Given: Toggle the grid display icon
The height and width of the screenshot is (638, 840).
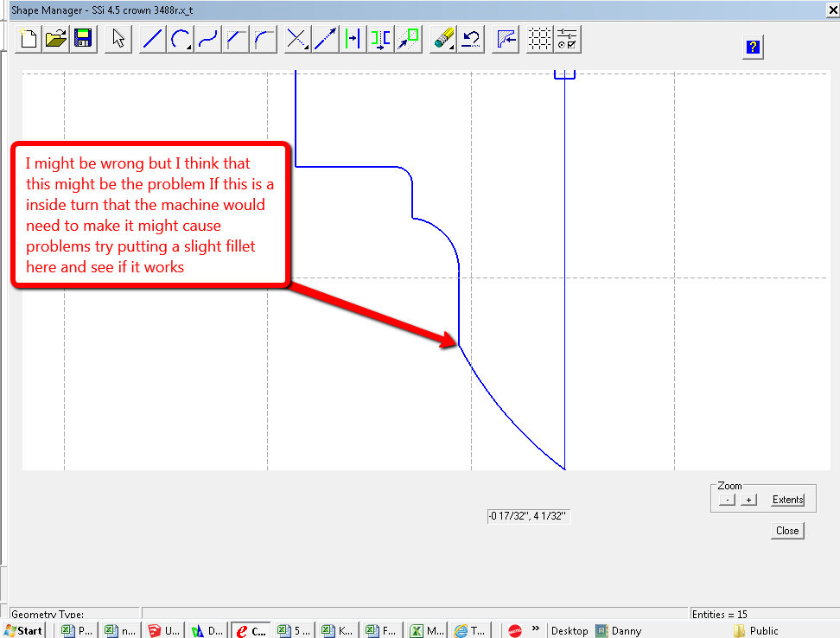Looking at the screenshot, I should click(539, 39).
